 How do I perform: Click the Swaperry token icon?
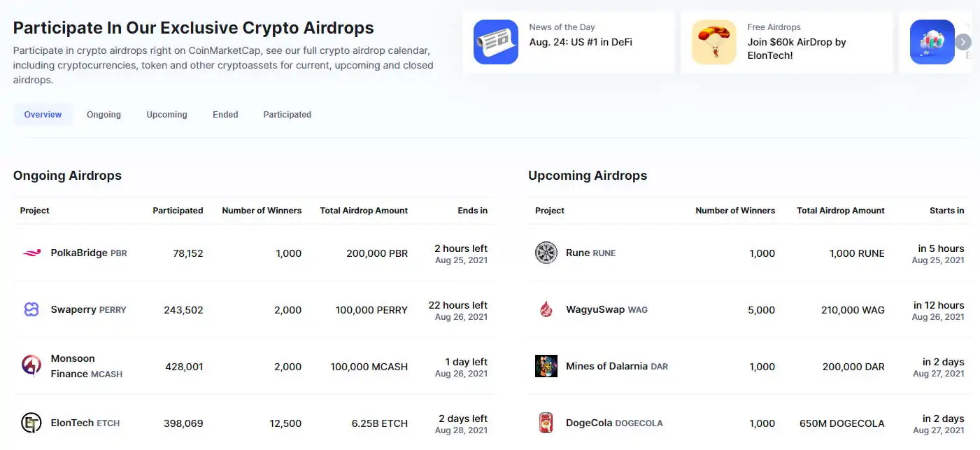click(31, 310)
